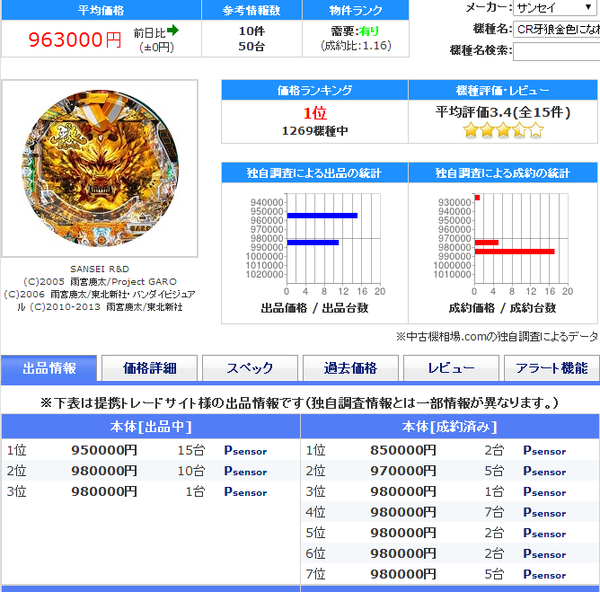Click the 機種評価・レビュー header
Image resolution: width=600 pixels, height=592 pixels.
[x=503, y=90]
